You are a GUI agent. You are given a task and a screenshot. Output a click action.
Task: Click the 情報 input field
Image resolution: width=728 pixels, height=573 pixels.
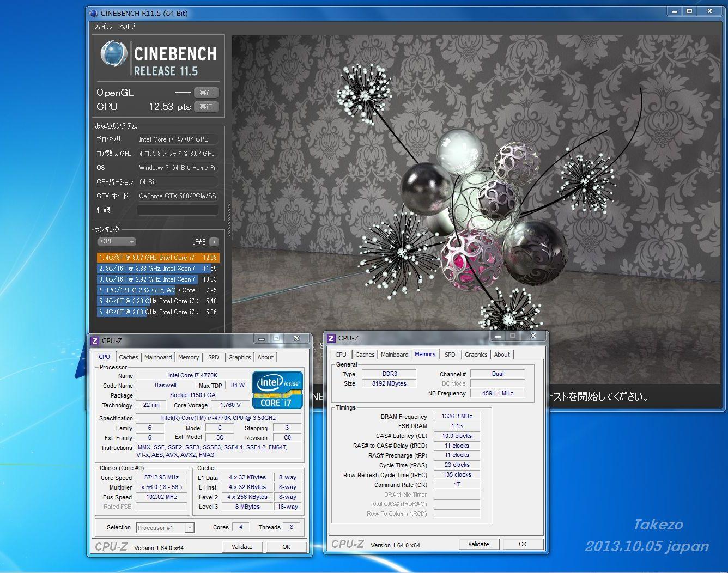coord(177,210)
